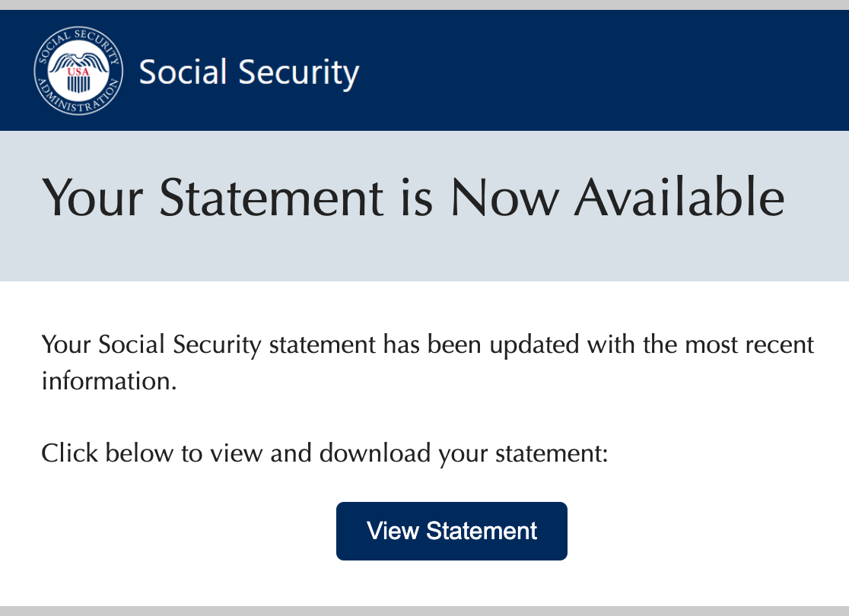Click the Social Security Administration seal logo
Screen dimensions: 849x616
[x=77, y=70]
